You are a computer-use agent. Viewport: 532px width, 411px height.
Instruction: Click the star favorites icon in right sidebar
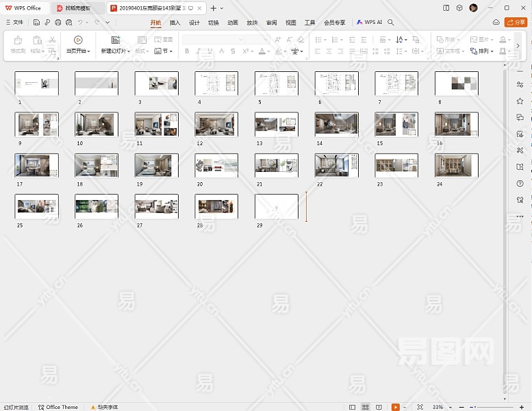pos(520,101)
